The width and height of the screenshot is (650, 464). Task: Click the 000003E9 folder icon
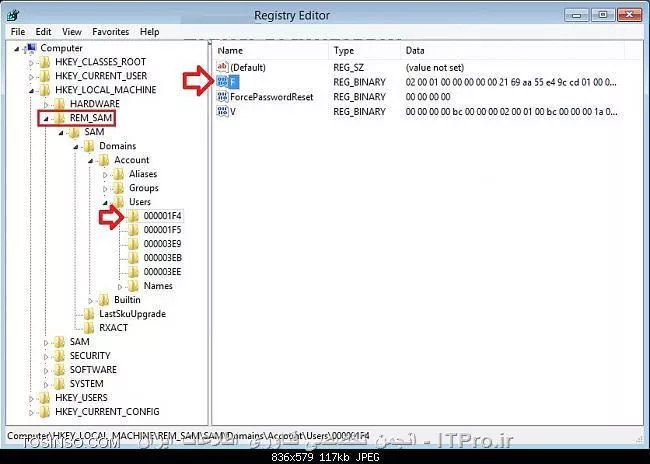133,244
